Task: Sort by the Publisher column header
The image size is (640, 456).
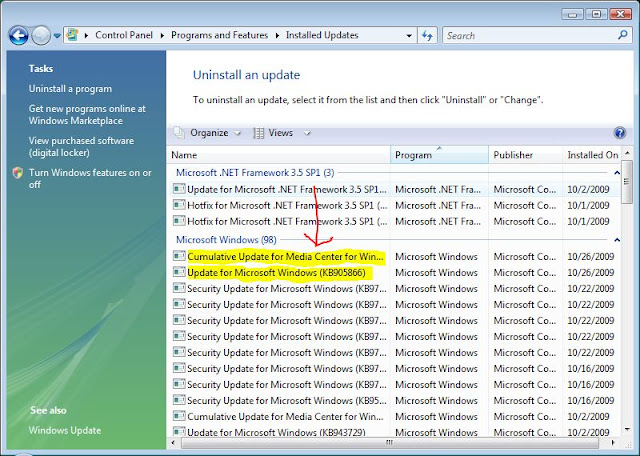Action: (525, 155)
